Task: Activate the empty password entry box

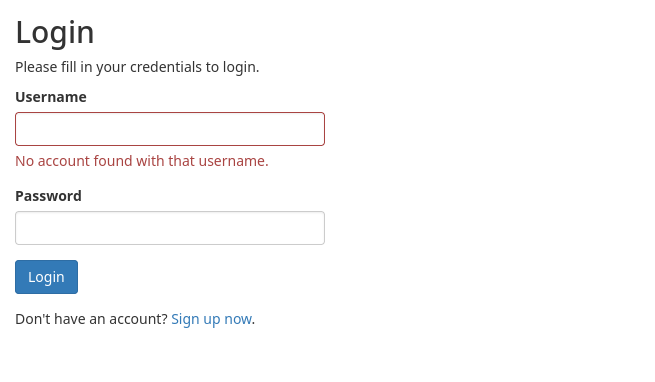Action: click(170, 228)
